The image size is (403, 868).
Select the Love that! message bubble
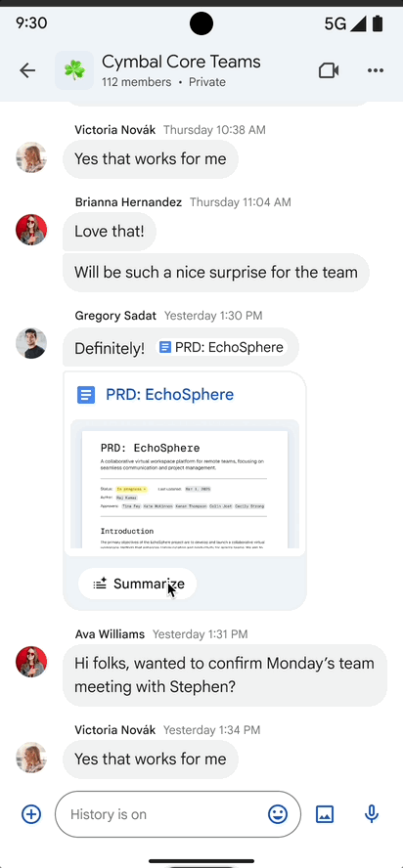point(110,231)
